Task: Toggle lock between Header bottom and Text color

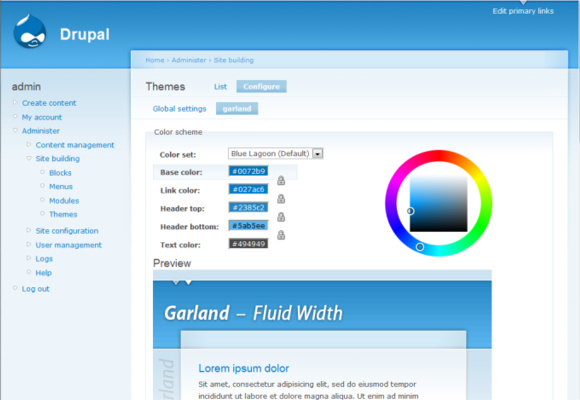Action: (281, 235)
